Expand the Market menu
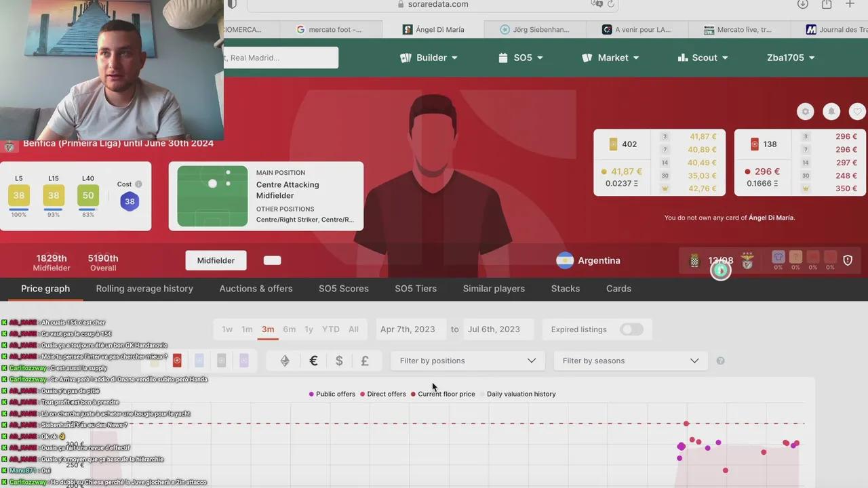 (611, 58)
